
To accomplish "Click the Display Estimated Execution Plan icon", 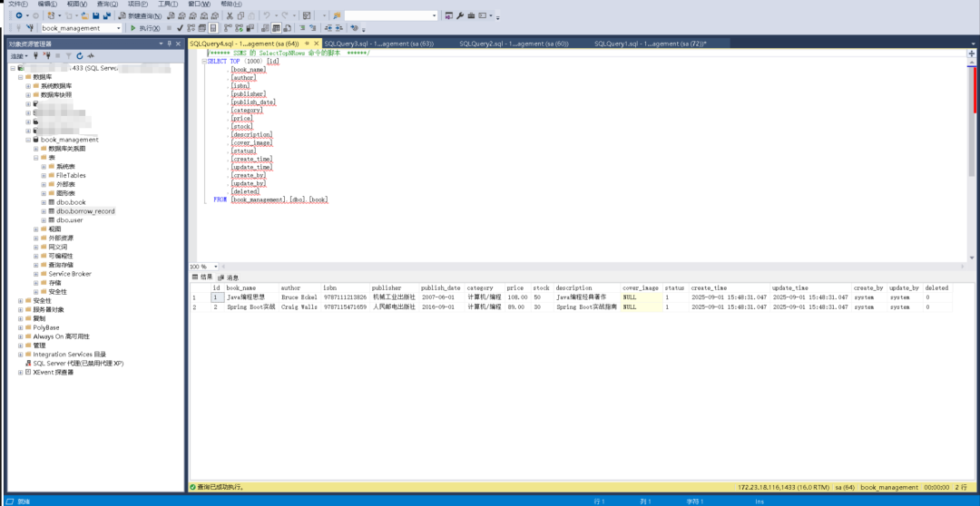I will click(191, 28).
